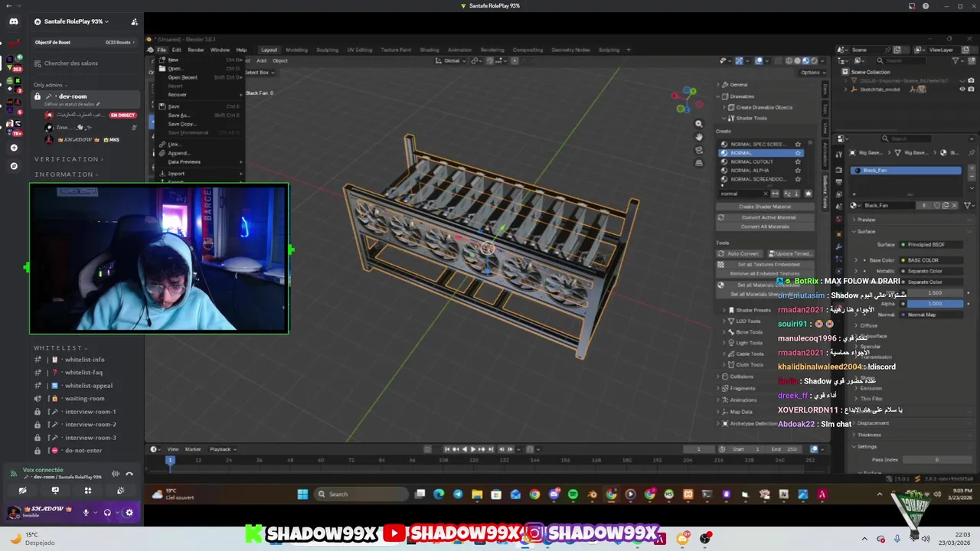
Task: Toggle Sketchfab_model visibility eye
Action: 962,90
